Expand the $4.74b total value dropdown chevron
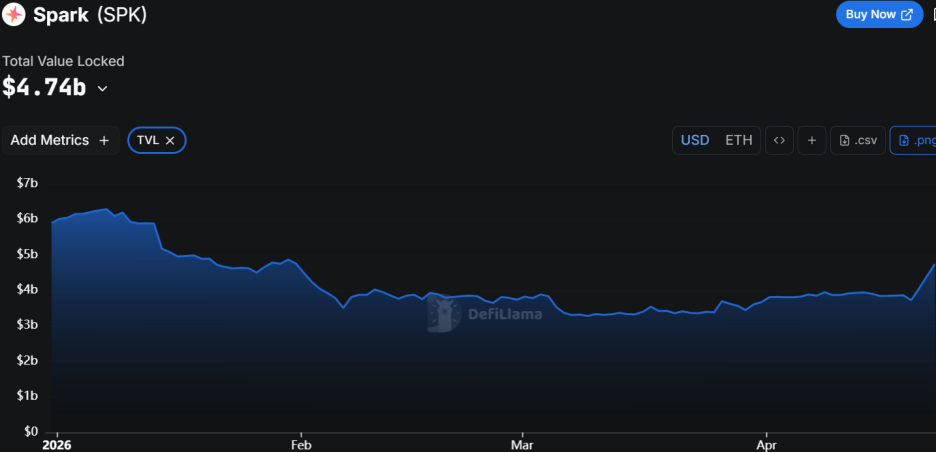Viewport: 936px width, 453px height. click(102, 88)
